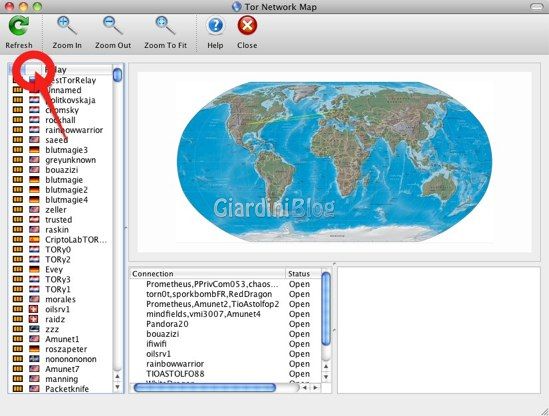549x416 pixels.
Task: Select the relay named TORy3
Action: coord(58,279)
